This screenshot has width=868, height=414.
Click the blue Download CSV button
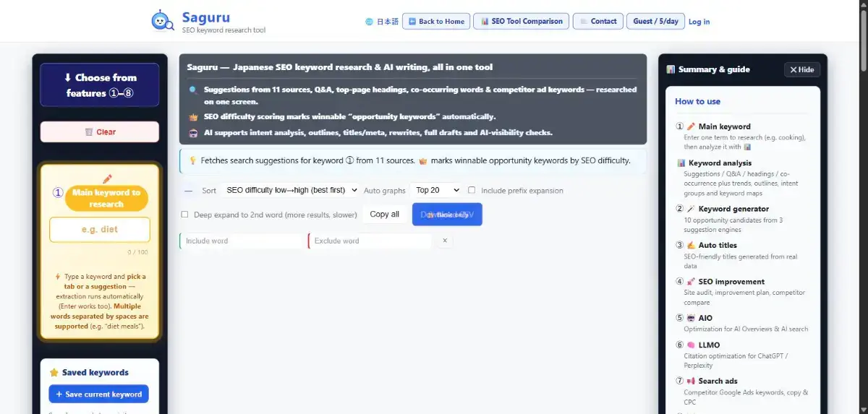[x=447, y=215]
